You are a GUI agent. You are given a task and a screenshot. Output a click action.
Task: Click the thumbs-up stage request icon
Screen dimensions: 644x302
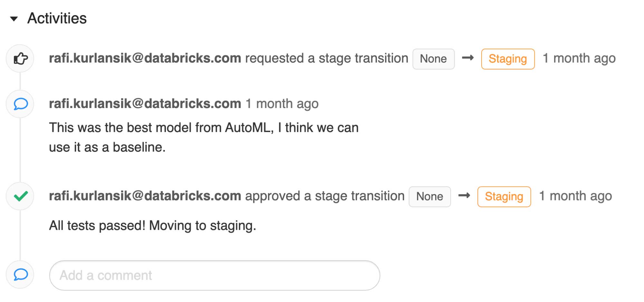tap(20, 59)
